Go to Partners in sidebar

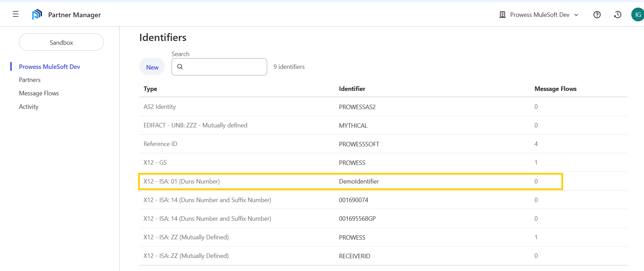point(30,80)
